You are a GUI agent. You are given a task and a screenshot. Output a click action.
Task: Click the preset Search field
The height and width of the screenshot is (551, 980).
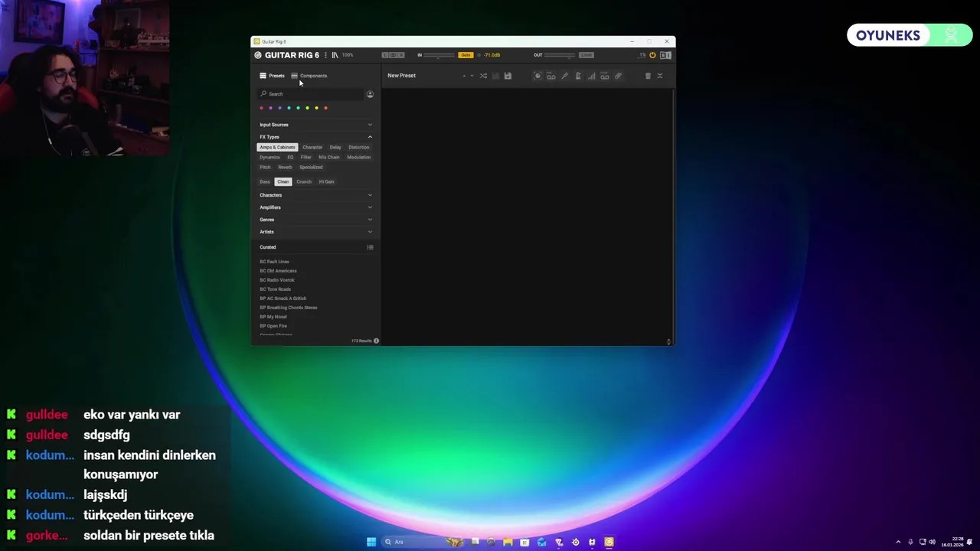tap(310, 94)
